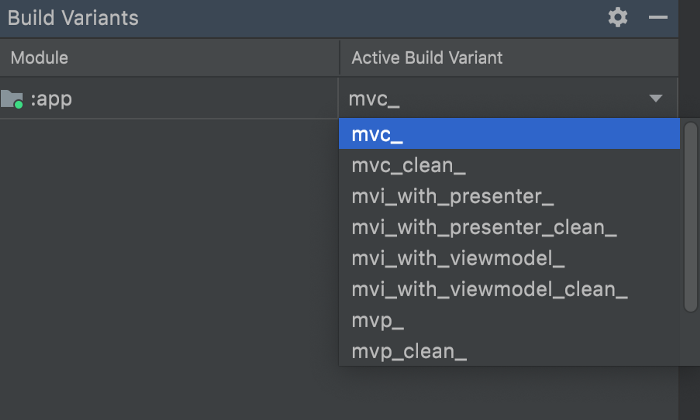Select the mvp_ build variant

378,321
